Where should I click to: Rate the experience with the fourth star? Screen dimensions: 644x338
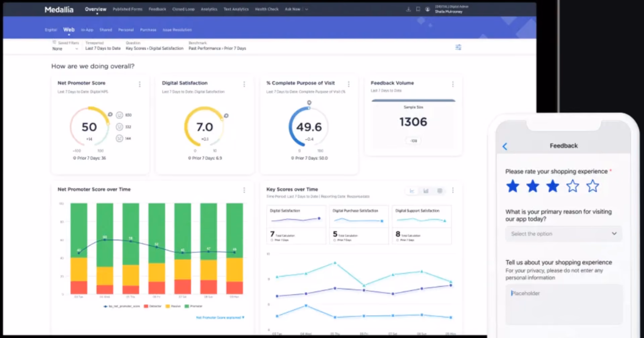point(573,186)
